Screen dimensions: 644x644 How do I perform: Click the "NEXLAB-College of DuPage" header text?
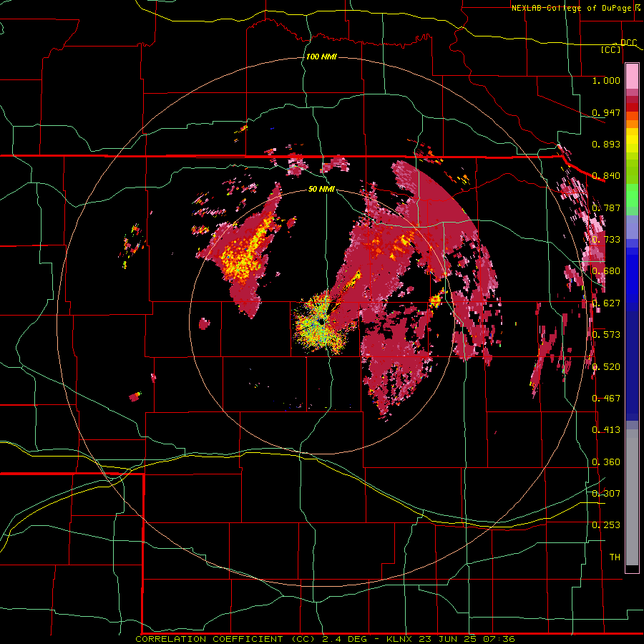(x=570, y=8)
